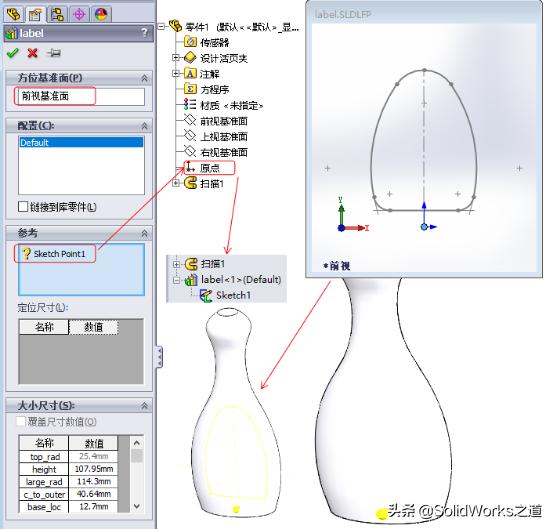Select the Default configuration
Image resolution: width=554 pixels, height=530 pixels.
point(81,143)
